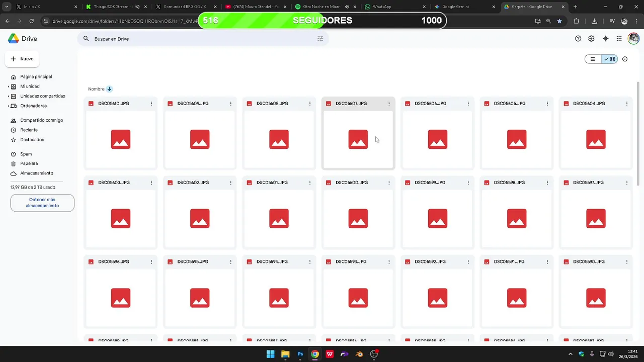The image size is (644, 362).
Task: Show hidden system tray icons
Action: click(x=570, y=354)
